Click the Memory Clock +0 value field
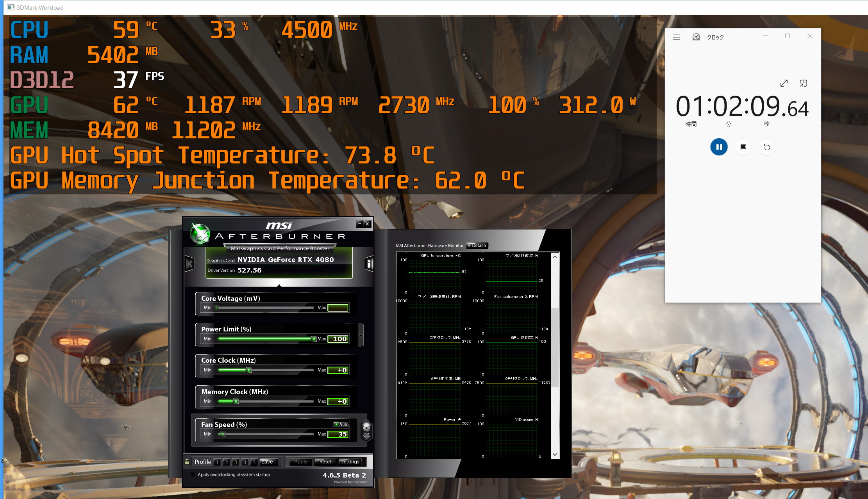The height and width of the screenshot is (499, 868). [338, 401]
